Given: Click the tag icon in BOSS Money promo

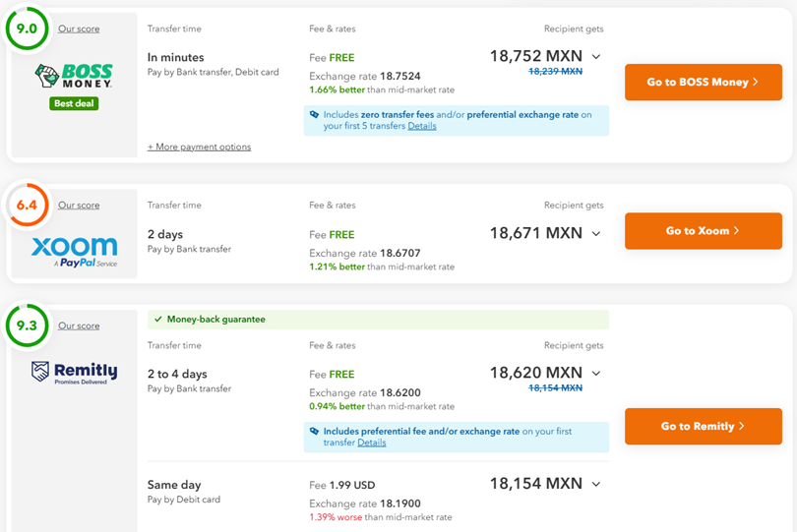Looking at the screenshot, I should (x=314, y=115).
